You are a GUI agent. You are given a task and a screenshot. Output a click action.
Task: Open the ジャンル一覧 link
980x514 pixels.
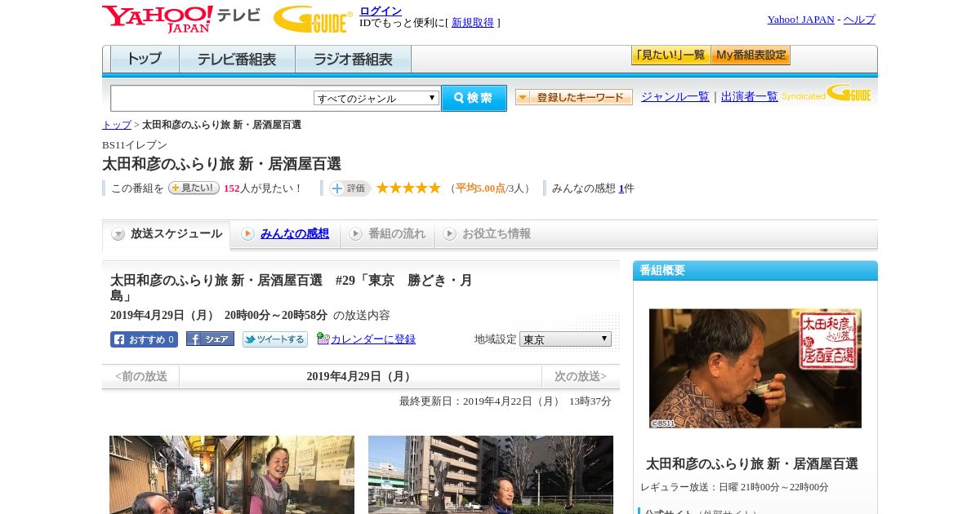coord(675,96)
